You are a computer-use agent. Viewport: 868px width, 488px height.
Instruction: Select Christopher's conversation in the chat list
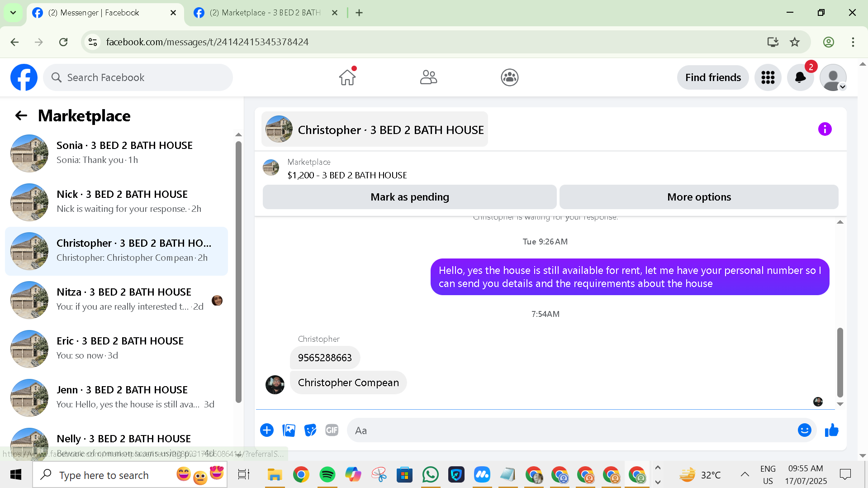tap(117, 251)
